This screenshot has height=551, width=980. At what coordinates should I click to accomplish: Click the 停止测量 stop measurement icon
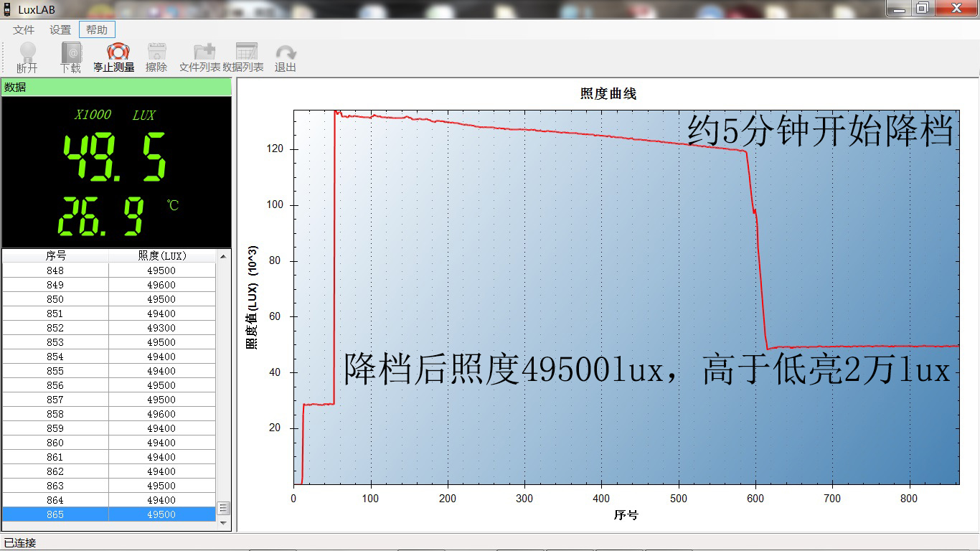pos(118,52)
